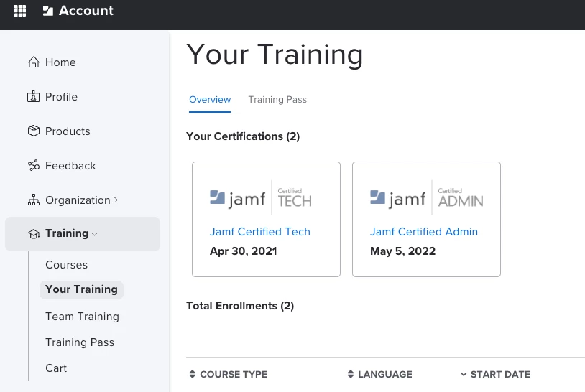This screenshot has height=392, width=585.
Task: Click the Training graduation cap icon
Action: point(34,233)
